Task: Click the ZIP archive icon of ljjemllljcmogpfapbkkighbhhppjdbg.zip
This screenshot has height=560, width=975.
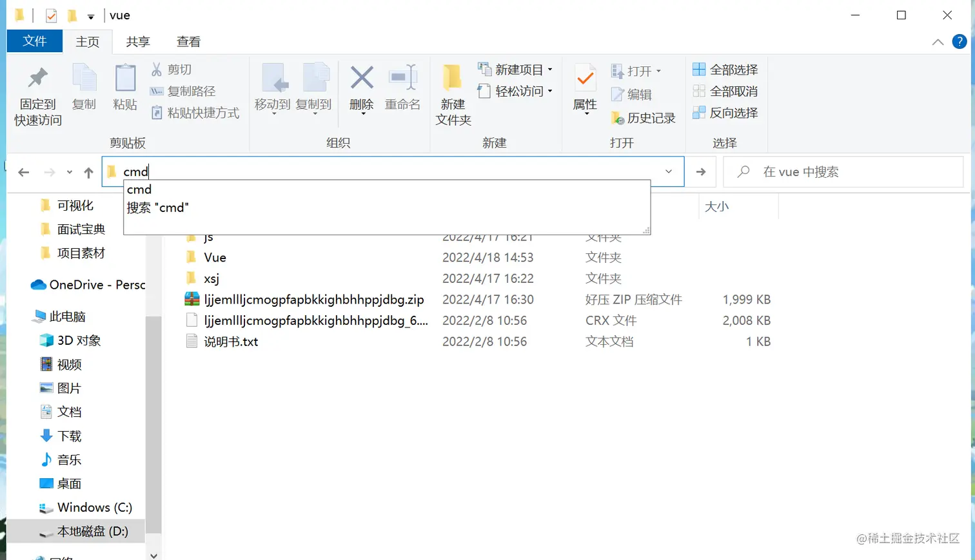Action: pyautogui.click(x=192, y=299)
